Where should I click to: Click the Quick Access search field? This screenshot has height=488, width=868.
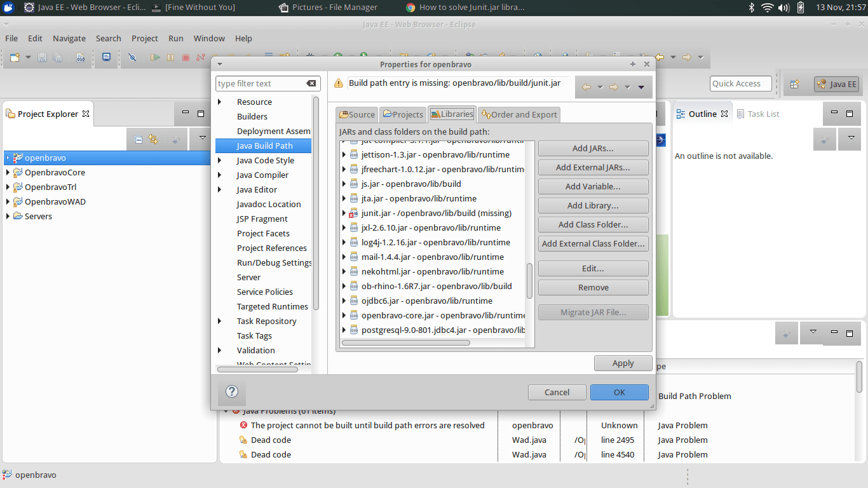(740, 83)
